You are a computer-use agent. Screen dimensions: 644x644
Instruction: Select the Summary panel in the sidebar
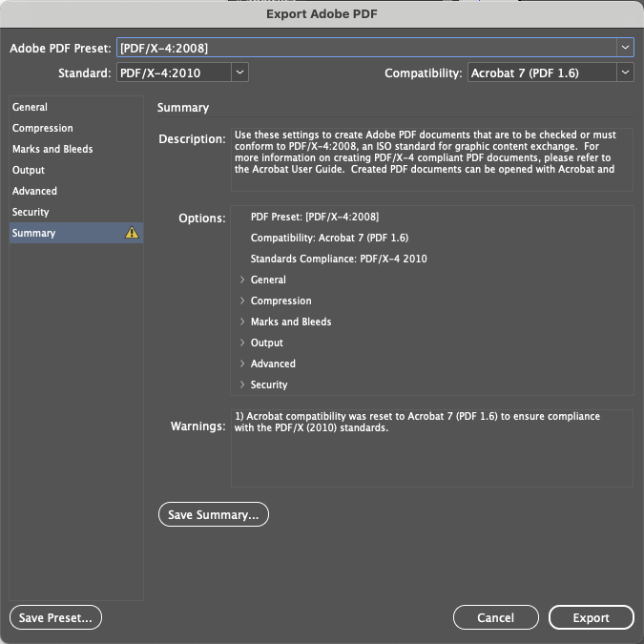coord(76,233)
